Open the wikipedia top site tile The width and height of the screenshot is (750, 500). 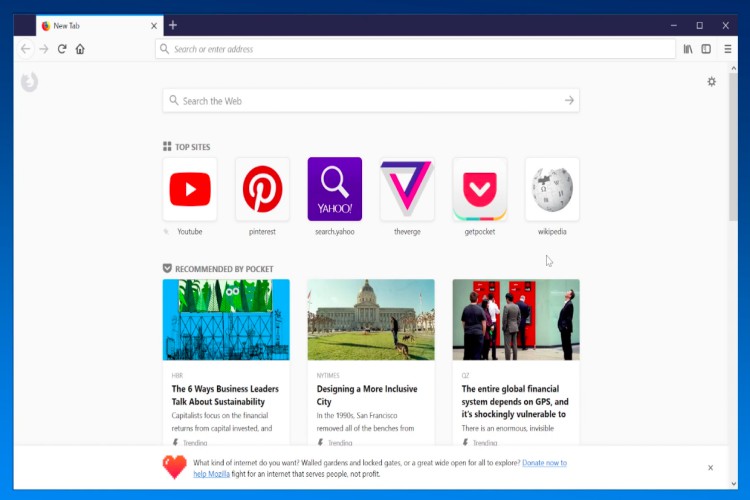point(552,189)
